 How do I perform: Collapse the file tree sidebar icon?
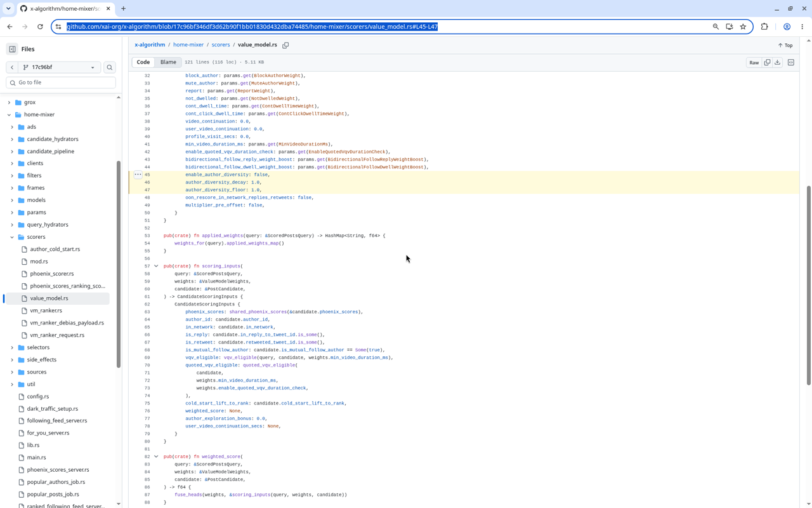click(x=12, y=49)
